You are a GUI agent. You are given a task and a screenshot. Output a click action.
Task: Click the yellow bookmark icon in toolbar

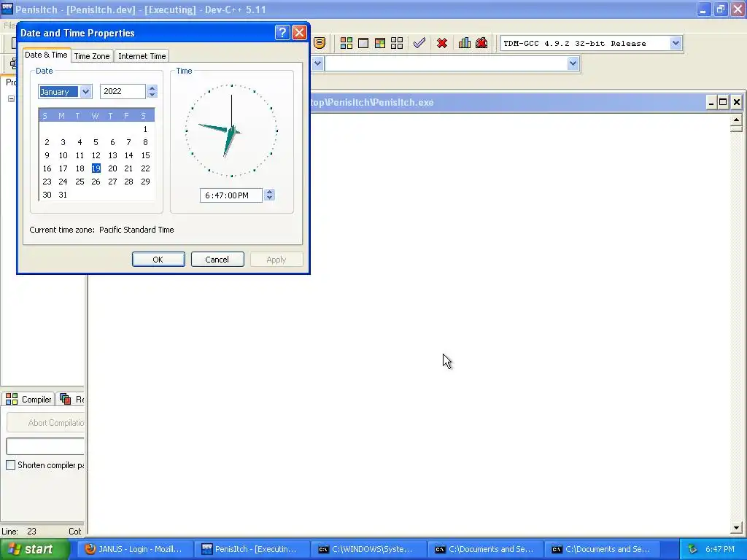320,43
